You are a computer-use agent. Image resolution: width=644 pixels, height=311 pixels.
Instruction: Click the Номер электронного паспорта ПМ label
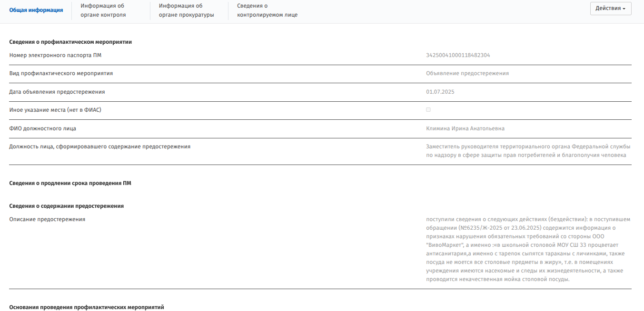point(55,55)
